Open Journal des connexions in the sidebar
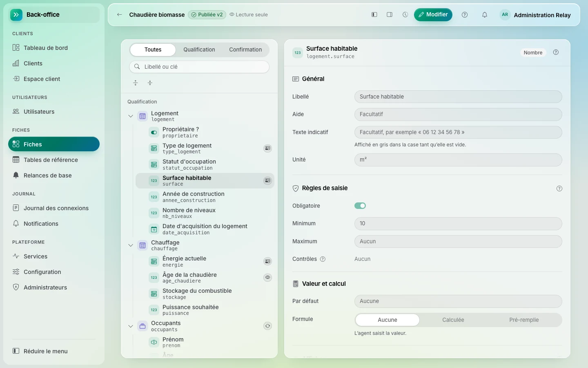This screenshot has height=368, width=588. click(54, 208)
